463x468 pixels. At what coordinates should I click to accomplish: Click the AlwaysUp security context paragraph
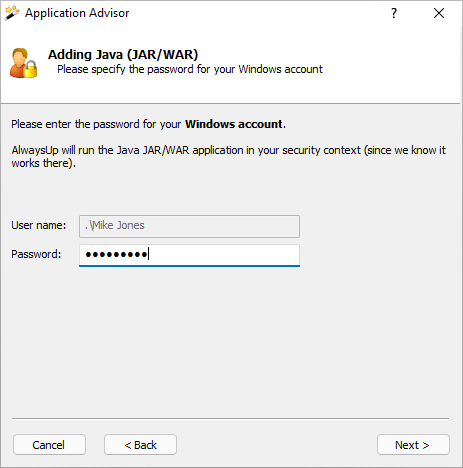[x=229, y=157]
